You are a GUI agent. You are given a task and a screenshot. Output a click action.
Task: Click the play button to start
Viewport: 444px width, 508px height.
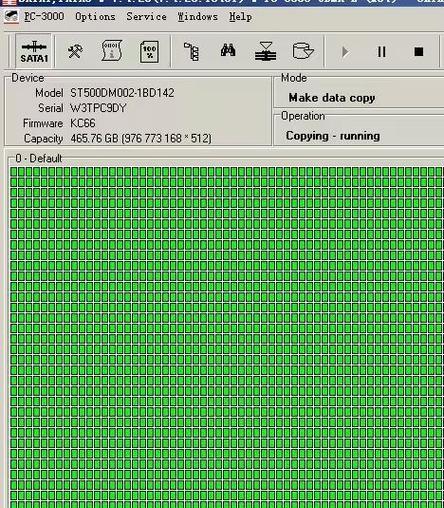click(345, 52)
